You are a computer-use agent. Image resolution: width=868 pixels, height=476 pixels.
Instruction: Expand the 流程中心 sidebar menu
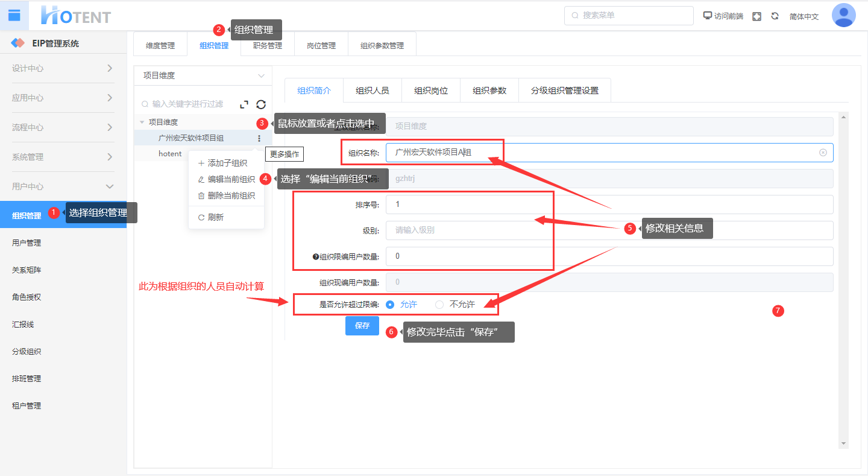[x=63, y=127]
